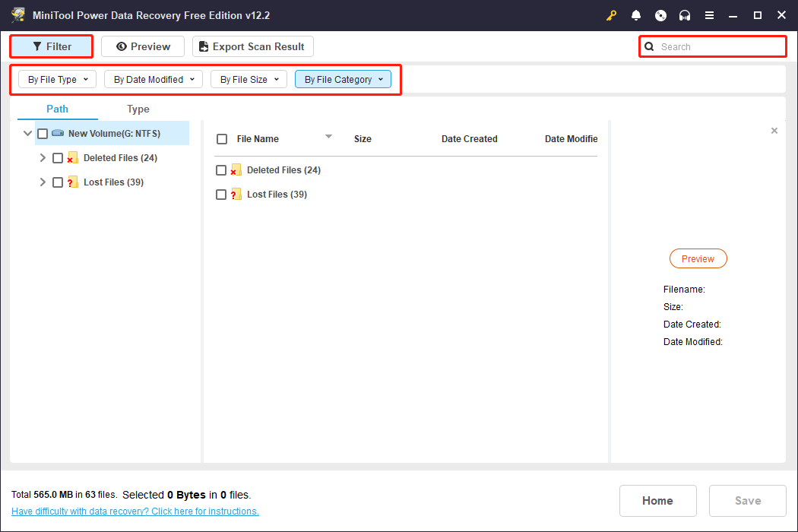Image resolution: width=798 pixels, height=532 pixels.
Task: Click the Home button
Action: (657, 501)
